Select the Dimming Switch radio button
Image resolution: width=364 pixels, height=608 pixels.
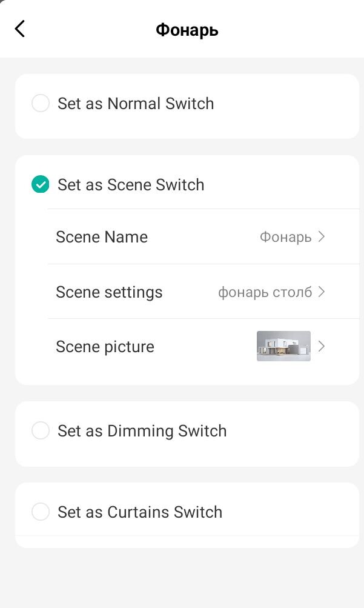[41, 431]
